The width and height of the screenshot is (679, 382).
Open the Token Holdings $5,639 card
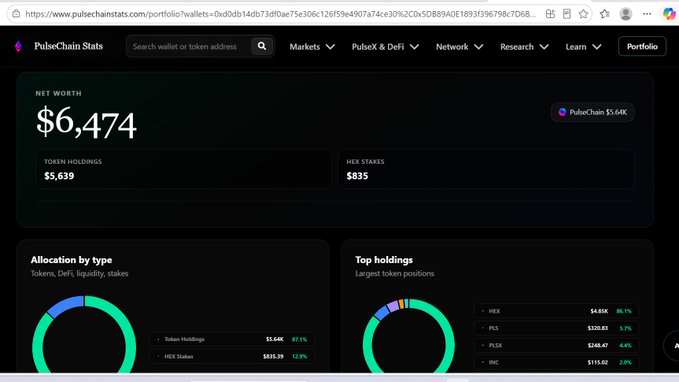pyautogui.click(x=184, y=169)
